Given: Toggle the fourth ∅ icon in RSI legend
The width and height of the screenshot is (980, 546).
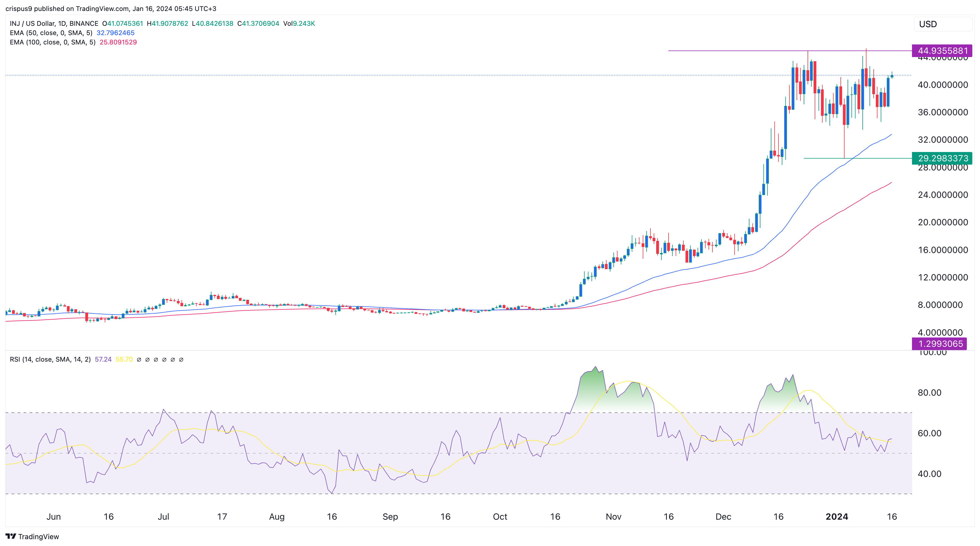Looking at the screenshot, I should coord(164,359).
